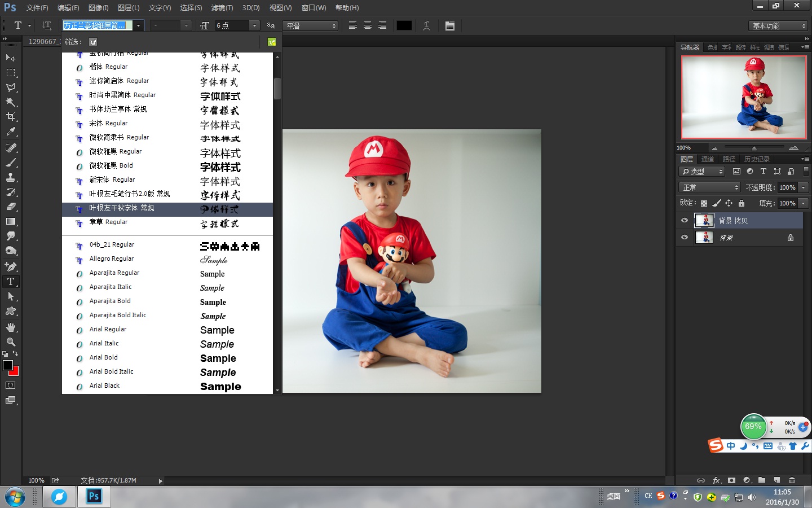Select the Polygonal Lasso tool

[x=11, y=87]
